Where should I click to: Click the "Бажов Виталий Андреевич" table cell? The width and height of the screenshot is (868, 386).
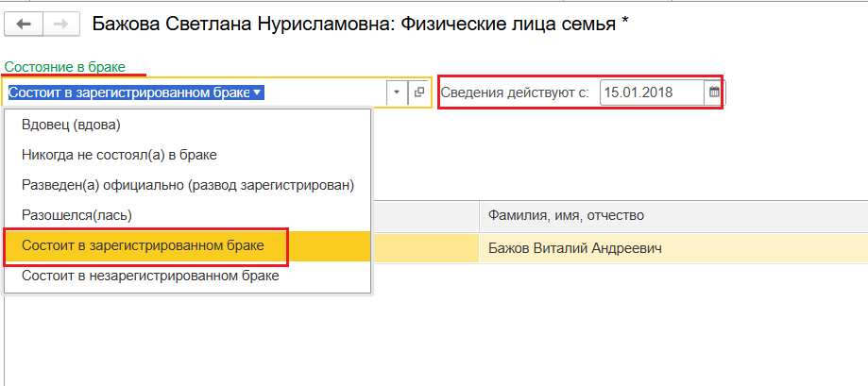[x=673, y=249]
